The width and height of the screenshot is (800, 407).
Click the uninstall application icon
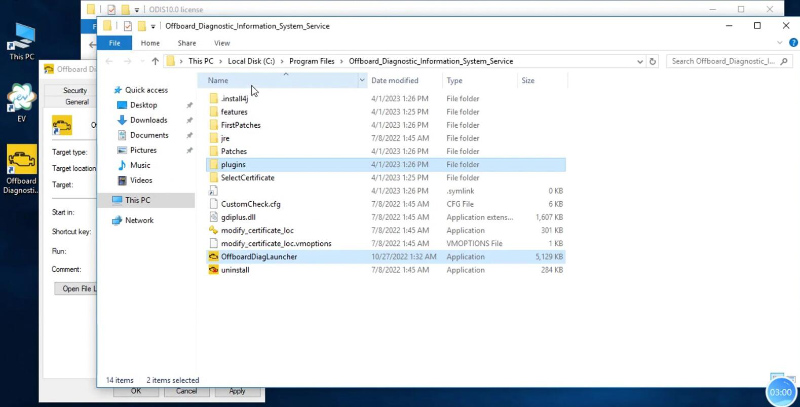point(214,270)
